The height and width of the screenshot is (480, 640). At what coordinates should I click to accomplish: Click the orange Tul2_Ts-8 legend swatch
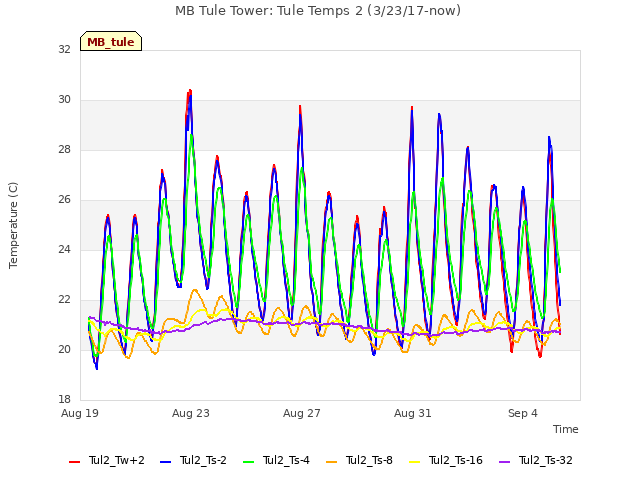[331, 462]
